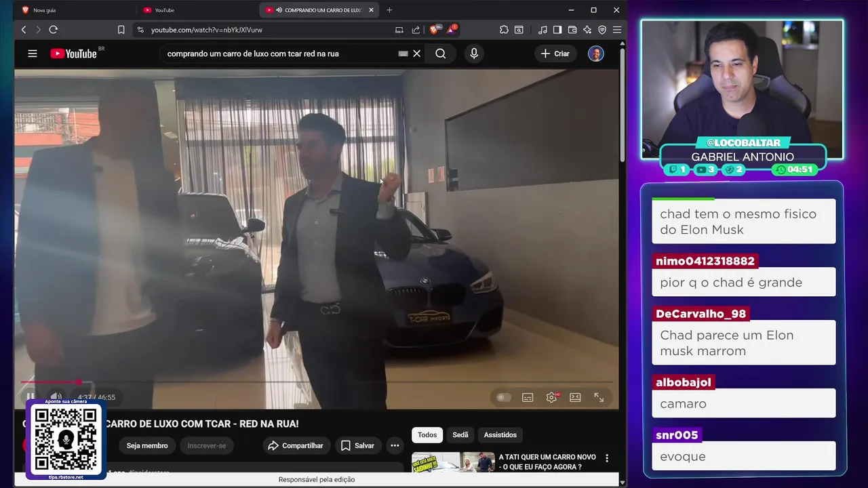Go back in browser history
Viewport: 868px width, 488px height.
coord(24,30)
